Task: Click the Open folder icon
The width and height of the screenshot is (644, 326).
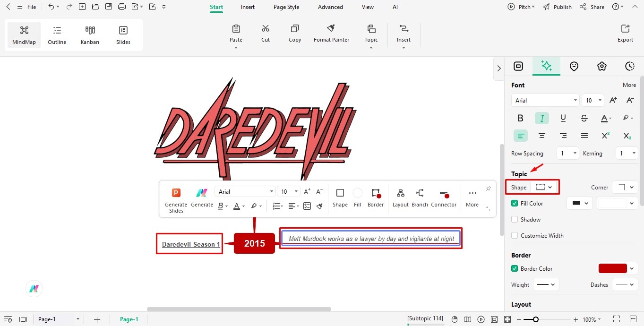Action: 95,7
